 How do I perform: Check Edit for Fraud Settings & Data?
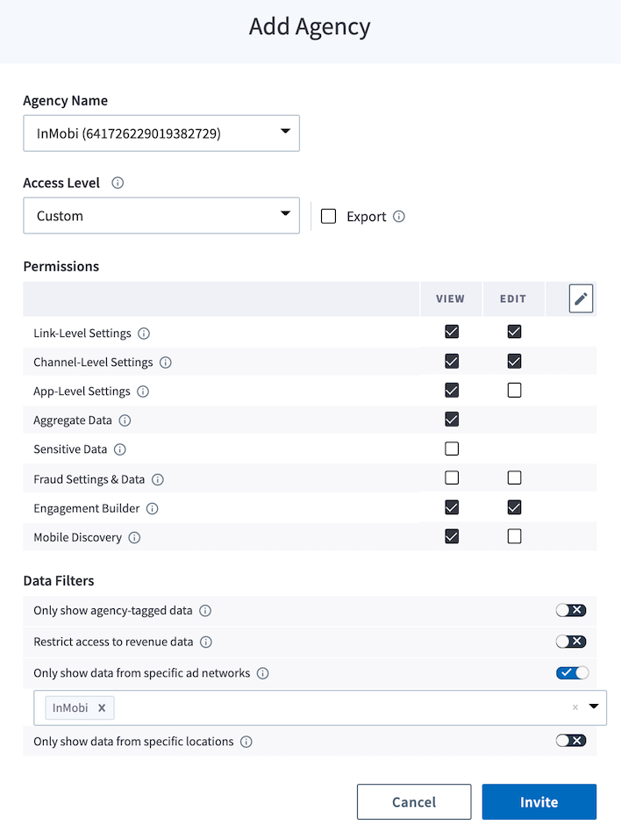tap(515, 477)
